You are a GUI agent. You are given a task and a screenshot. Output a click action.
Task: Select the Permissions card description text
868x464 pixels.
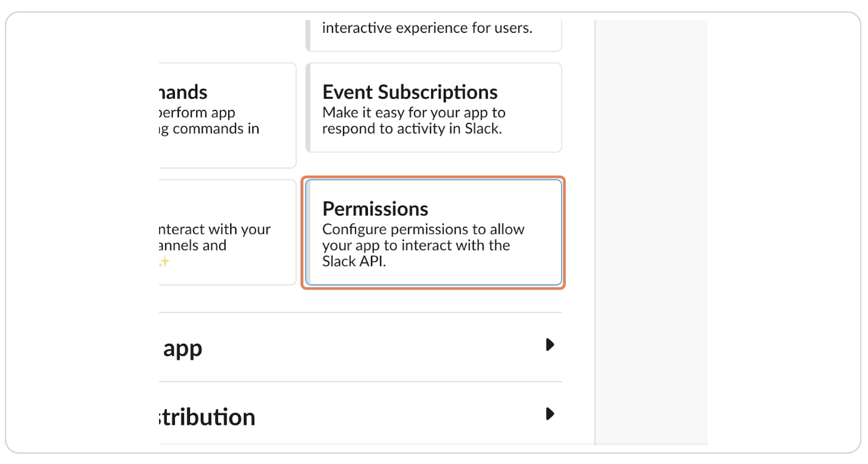click(423, 245)
